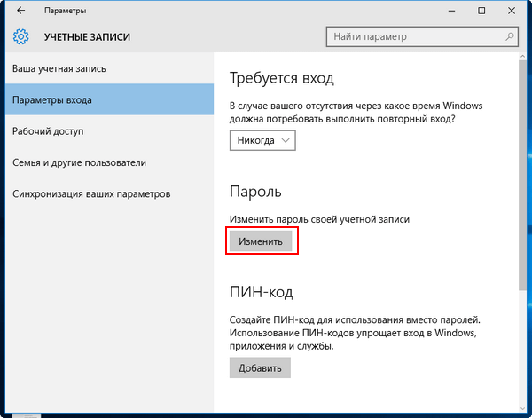Open 'Синхронизация ваших параметров'

(x=109, y=193)
